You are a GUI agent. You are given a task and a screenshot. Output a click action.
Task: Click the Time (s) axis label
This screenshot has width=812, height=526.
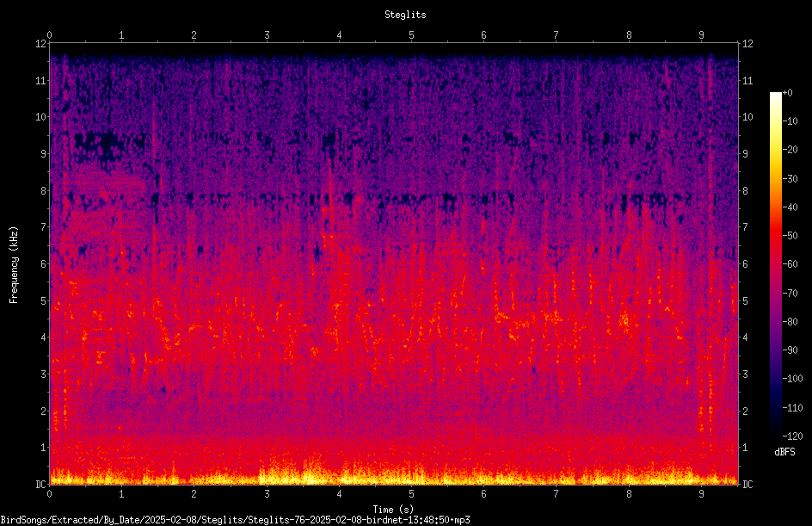pyautogui.click(x=393, y=510)
